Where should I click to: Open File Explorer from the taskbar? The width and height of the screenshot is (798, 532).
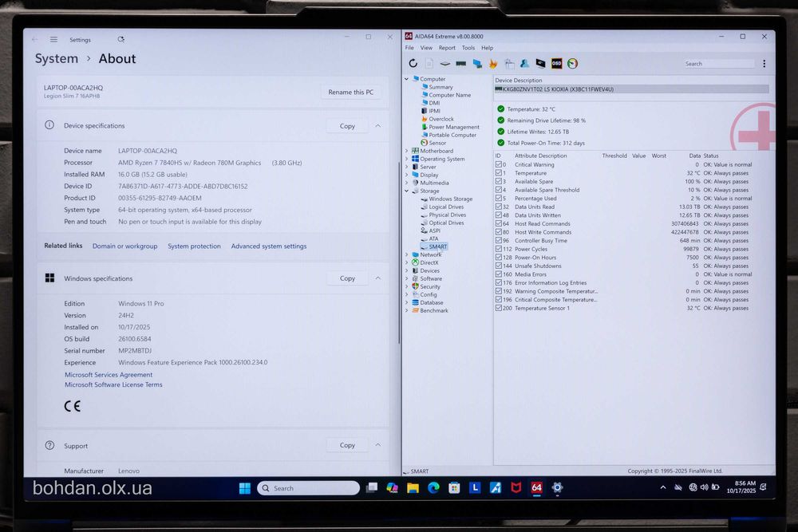point(413,488)
